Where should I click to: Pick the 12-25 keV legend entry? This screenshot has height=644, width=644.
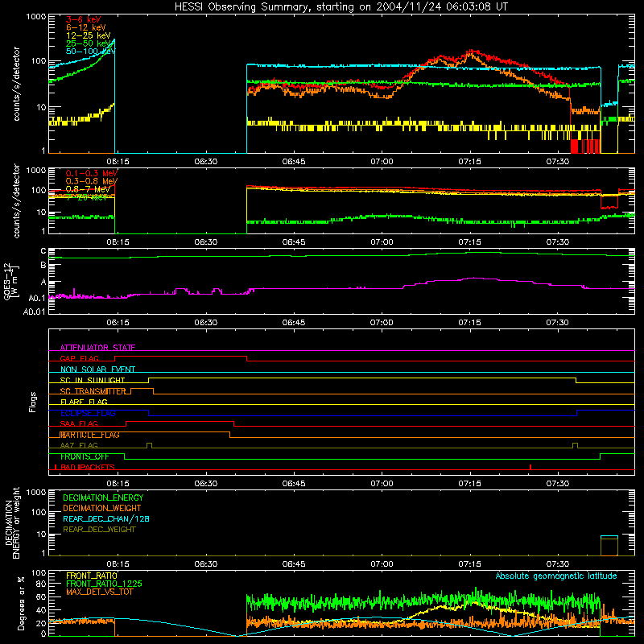[89, 35]
